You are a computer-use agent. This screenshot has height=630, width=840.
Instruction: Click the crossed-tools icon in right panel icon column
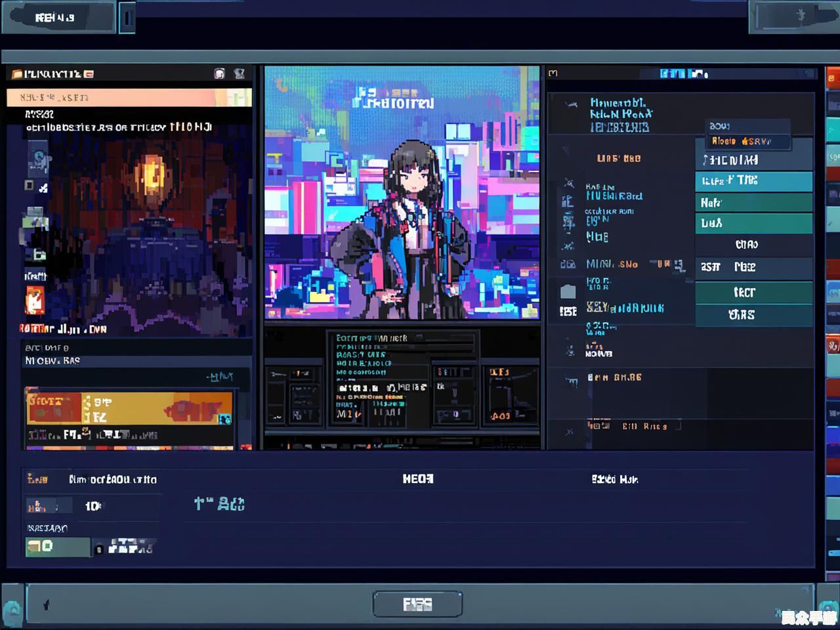(569, 183)
